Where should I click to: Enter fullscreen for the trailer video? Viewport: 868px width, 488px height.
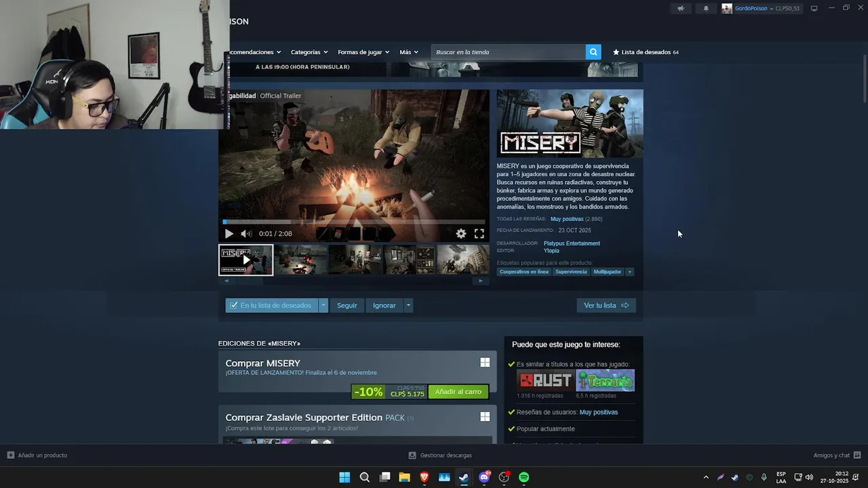point(479,234)
